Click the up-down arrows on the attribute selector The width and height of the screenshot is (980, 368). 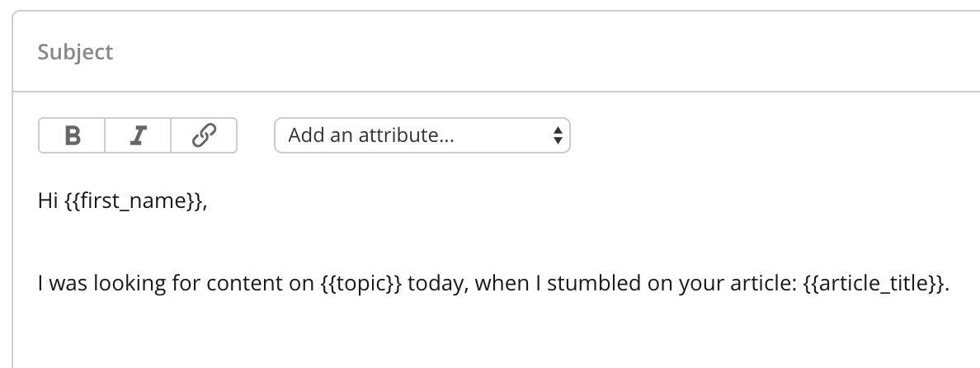click(x=558, y=135)
